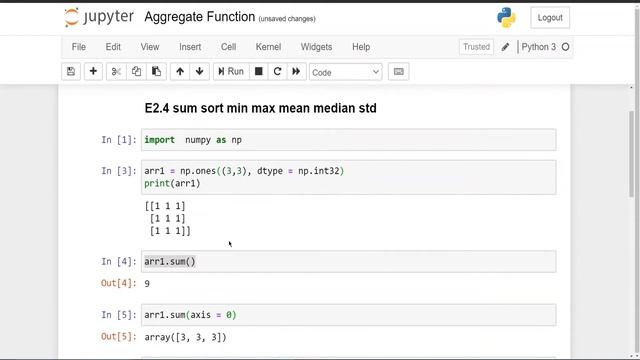Click the In [1]: prompt
Image resolution: width=640 pixels, height=360 pixels.
(119, 140)
